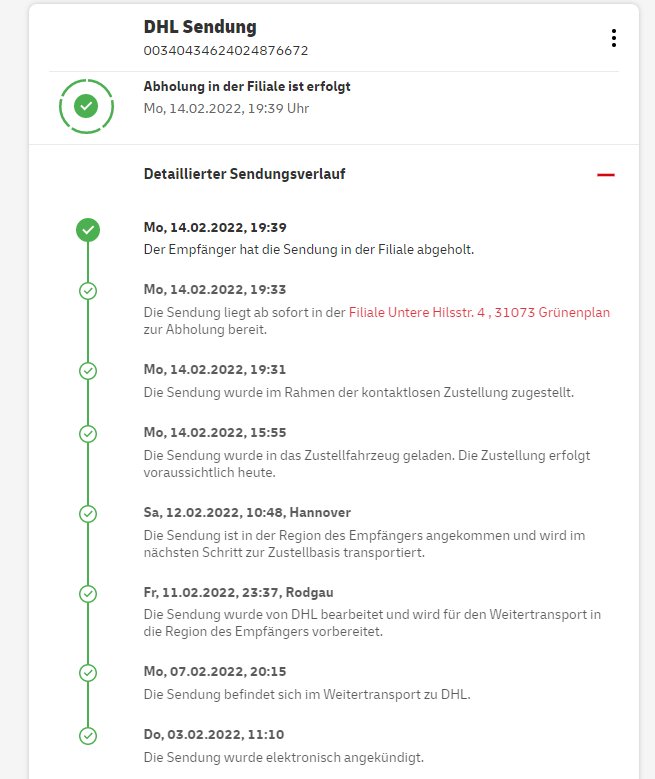Click the checkmark icon for 07.02.2022 entry
The width and height of the screenshot is (655, 779).
click(x=88, y=673)
